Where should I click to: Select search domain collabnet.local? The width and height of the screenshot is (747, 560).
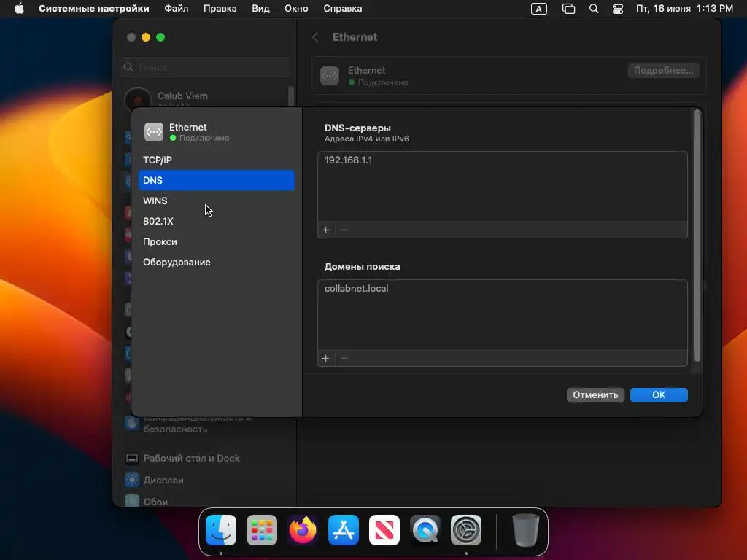coord(503,289)
